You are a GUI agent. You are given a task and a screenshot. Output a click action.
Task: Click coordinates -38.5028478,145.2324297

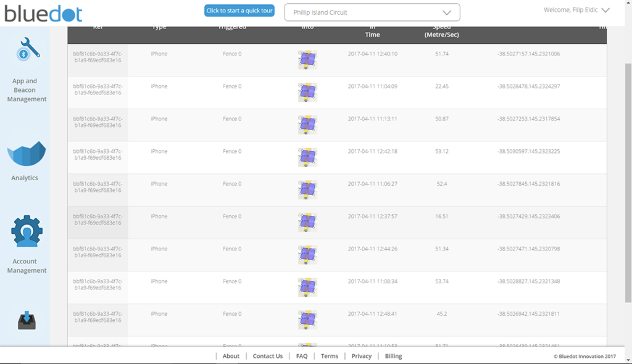coord(528,86)
